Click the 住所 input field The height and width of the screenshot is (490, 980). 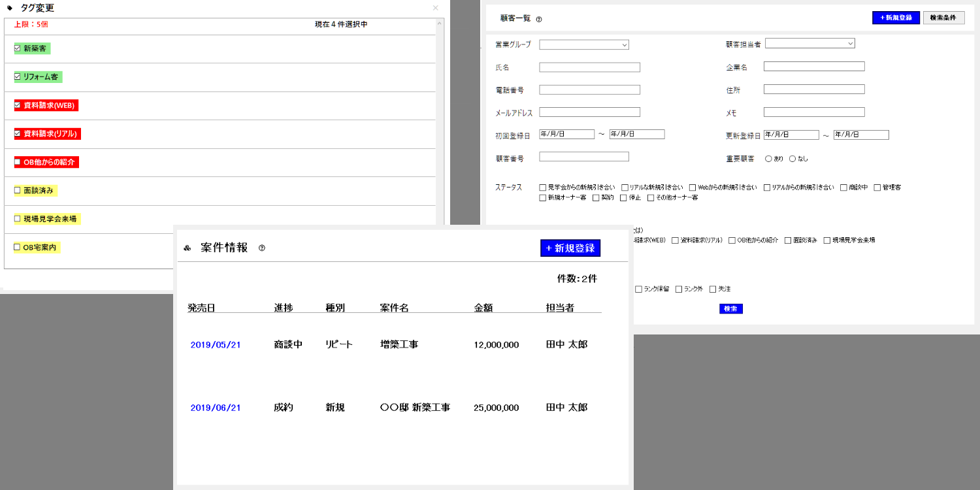click(x=814, y=89)
